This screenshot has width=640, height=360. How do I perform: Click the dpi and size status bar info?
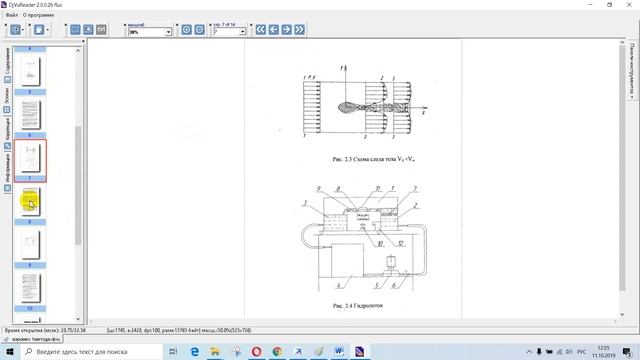click(x=179, y=330)
